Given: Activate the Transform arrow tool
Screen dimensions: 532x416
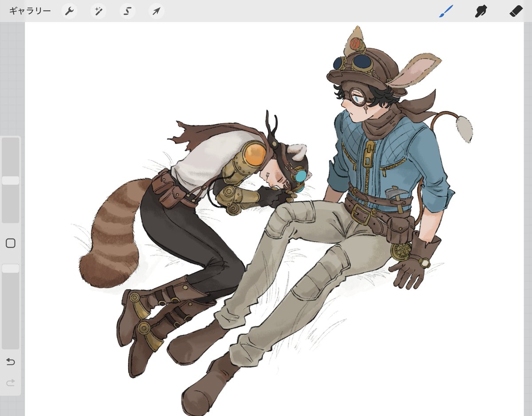Looking at the screenshot, I should pyautogui.click(x=156, y=12).
